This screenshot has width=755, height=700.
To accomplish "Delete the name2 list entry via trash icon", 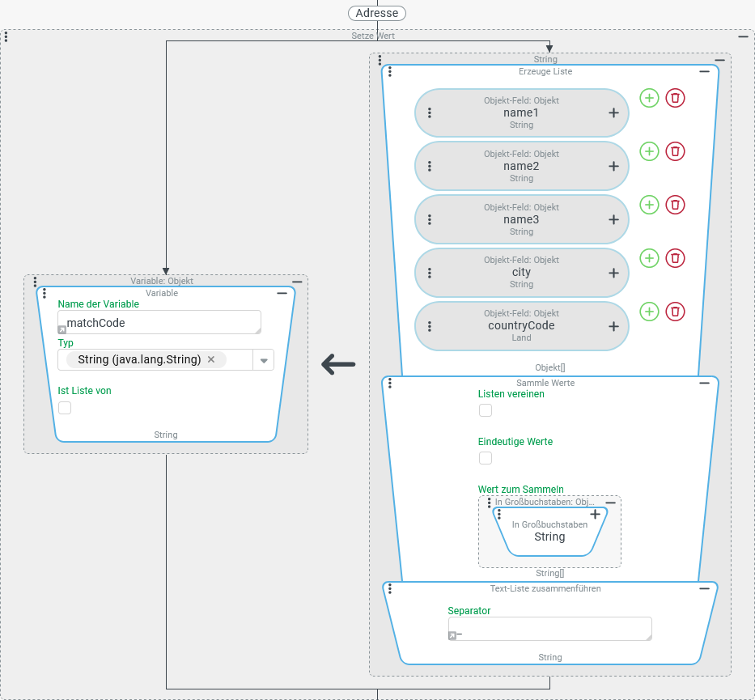I will [675, 151].
